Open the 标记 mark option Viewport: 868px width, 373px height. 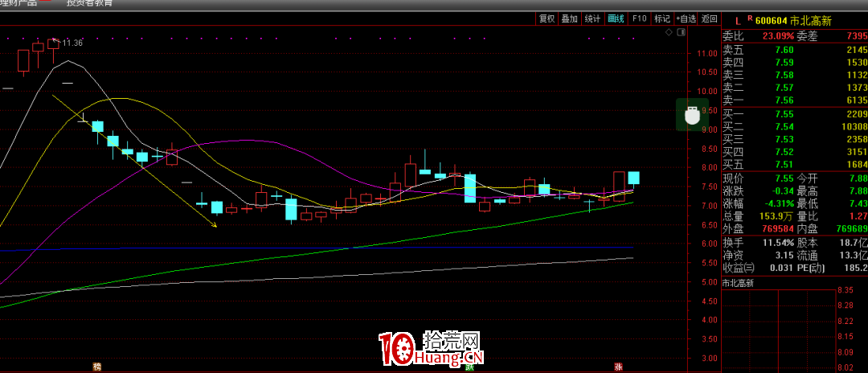coord(662,18)
